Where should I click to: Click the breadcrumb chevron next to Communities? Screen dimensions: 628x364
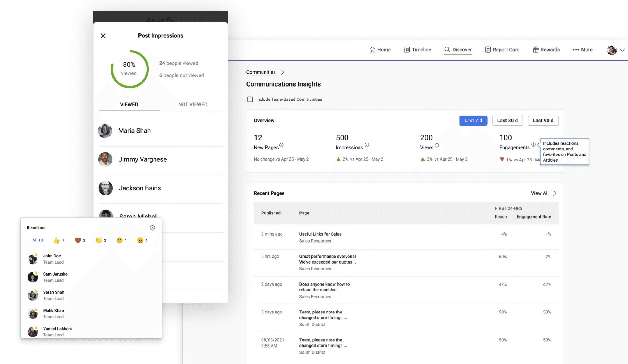(x=282, y=72)
